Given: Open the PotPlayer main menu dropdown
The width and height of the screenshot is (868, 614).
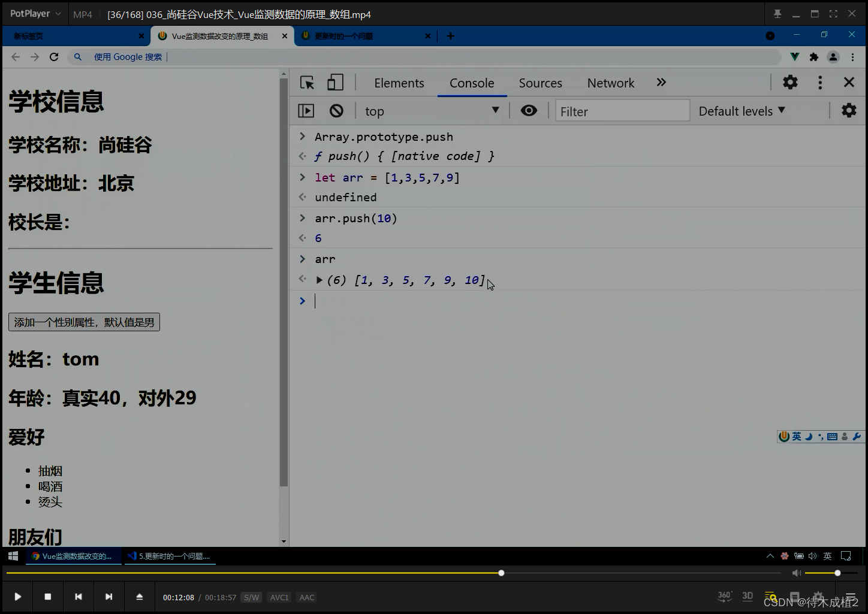Looking at the screenshot, I should tap(35, 14).
